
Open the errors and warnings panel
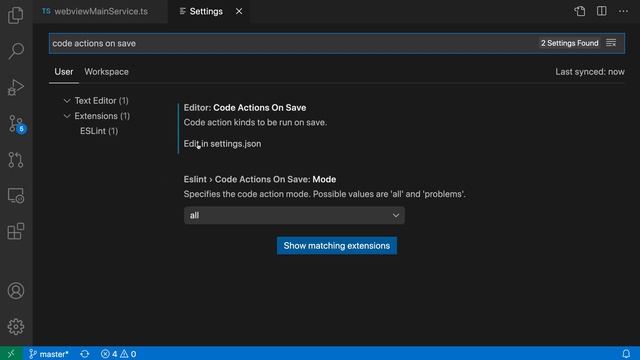click(118, 354)
